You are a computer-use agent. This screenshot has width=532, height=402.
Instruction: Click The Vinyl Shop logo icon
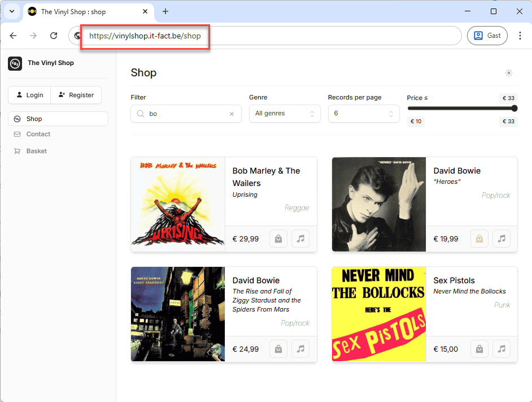[x=15, y=63]
